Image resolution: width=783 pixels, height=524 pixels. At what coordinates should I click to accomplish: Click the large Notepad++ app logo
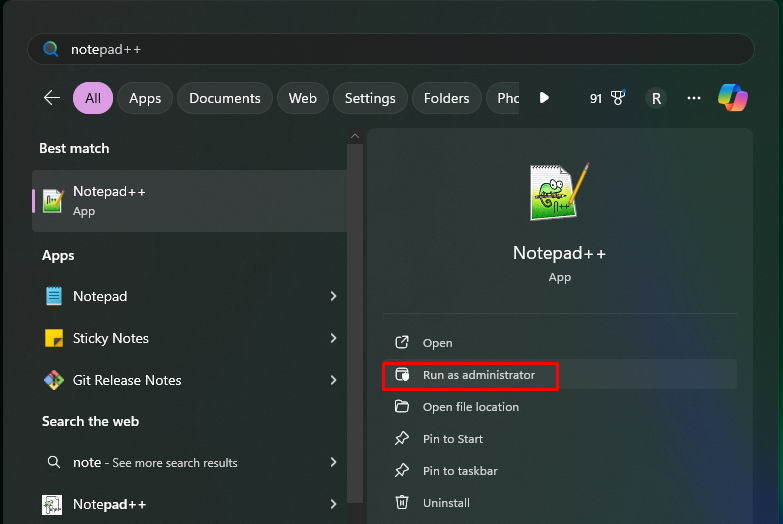tap(559, 191)
